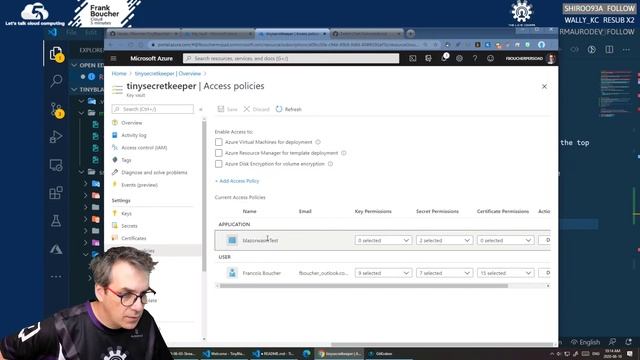Viewport: 640px width, 360px height.
Task: Go to tinysecretkeeper Overview breadcrumb
Action: pyautogui.click(x=168, y=73)
